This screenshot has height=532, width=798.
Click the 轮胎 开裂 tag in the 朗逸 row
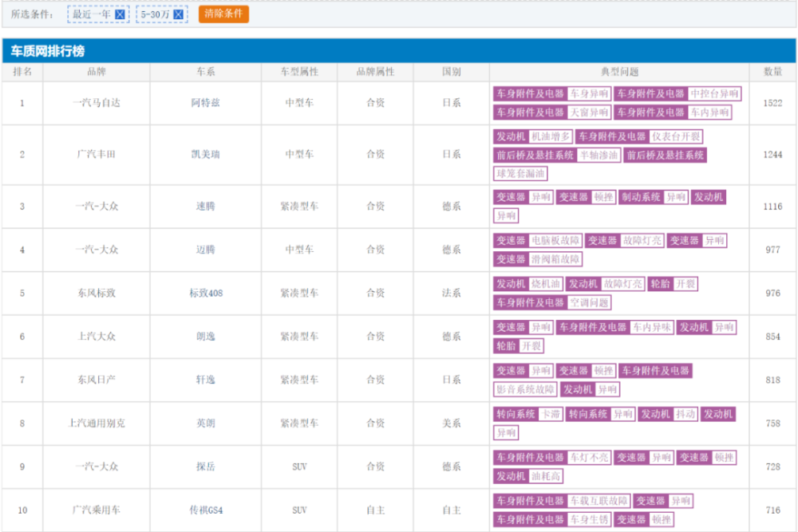coord(519,346)
